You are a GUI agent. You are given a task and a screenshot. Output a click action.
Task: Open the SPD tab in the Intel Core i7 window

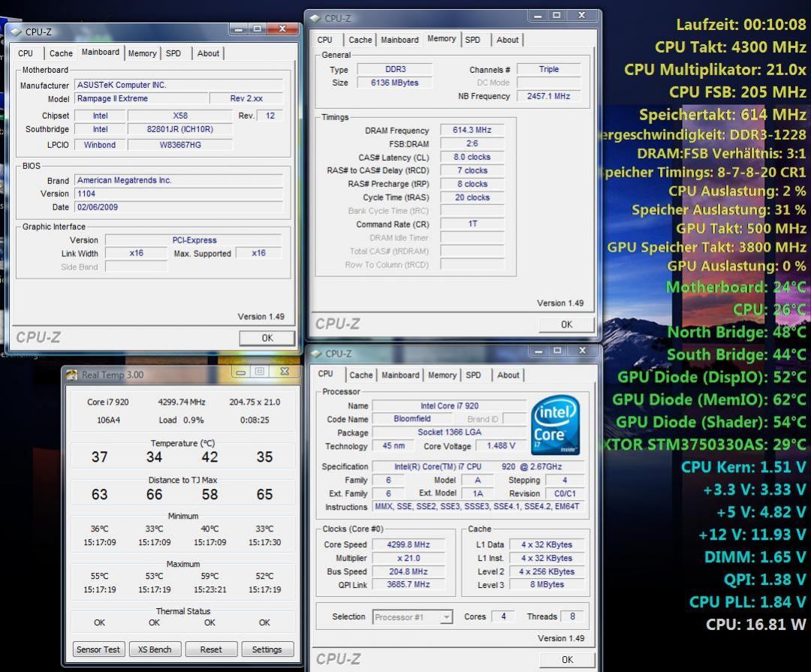tap(473, 375)
